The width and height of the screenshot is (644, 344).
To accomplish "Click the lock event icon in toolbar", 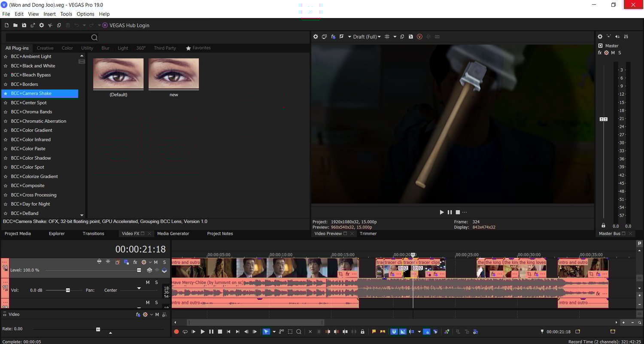I will pos(363,332).
